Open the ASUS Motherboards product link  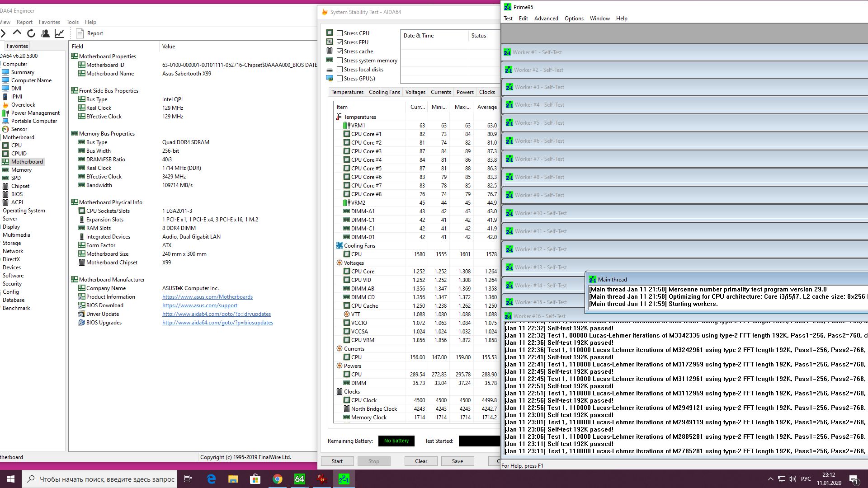[x=207, y=297]
